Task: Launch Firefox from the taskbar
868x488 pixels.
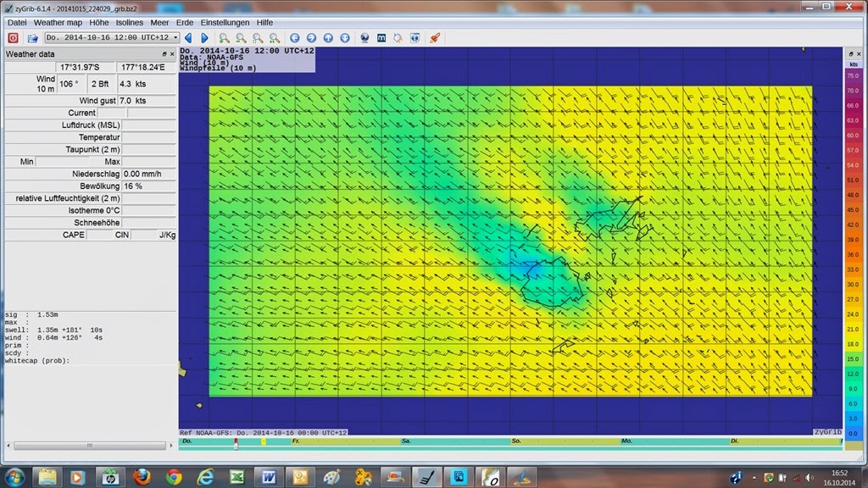Action: (x=142, y=477)
